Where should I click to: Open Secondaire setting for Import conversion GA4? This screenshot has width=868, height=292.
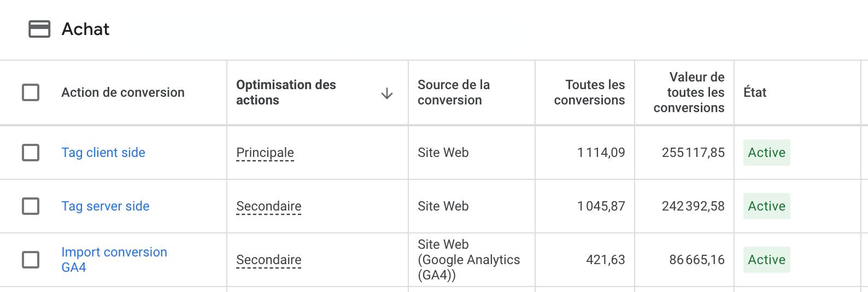coord(269,260)
